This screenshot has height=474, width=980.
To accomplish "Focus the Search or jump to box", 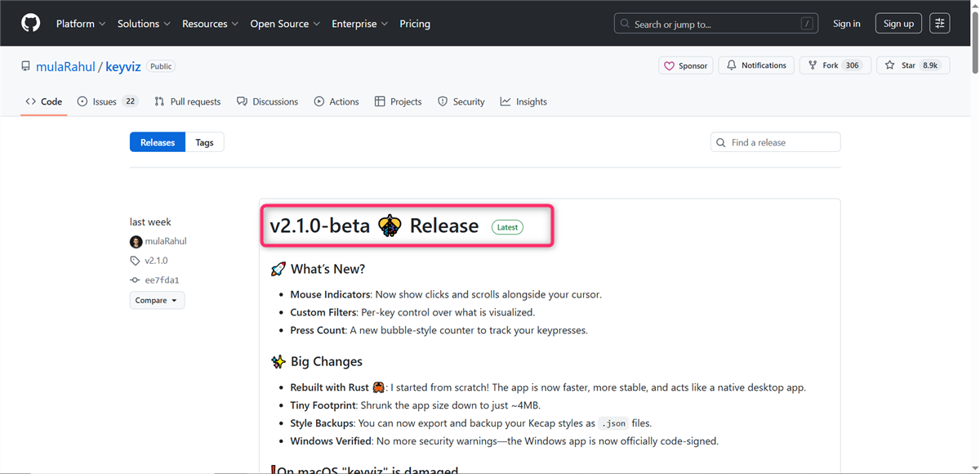I will [715, 24].
